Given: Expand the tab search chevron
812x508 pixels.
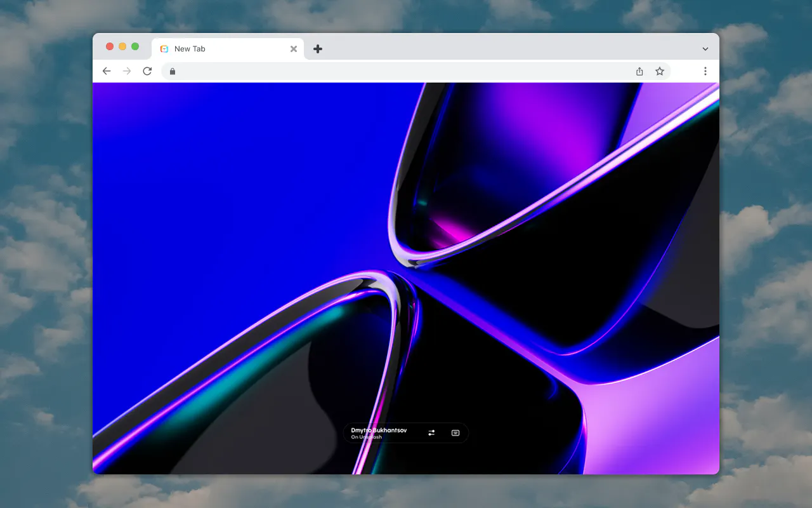Looking at the screenshot, I should pyautogui.click(x=705, y=49).
